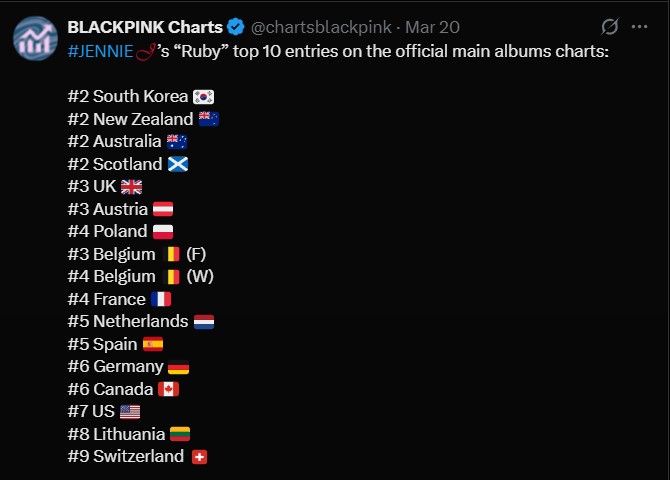
Task: Open the Mar 20 tweet timestamp
Action: (x=432, y=27)
